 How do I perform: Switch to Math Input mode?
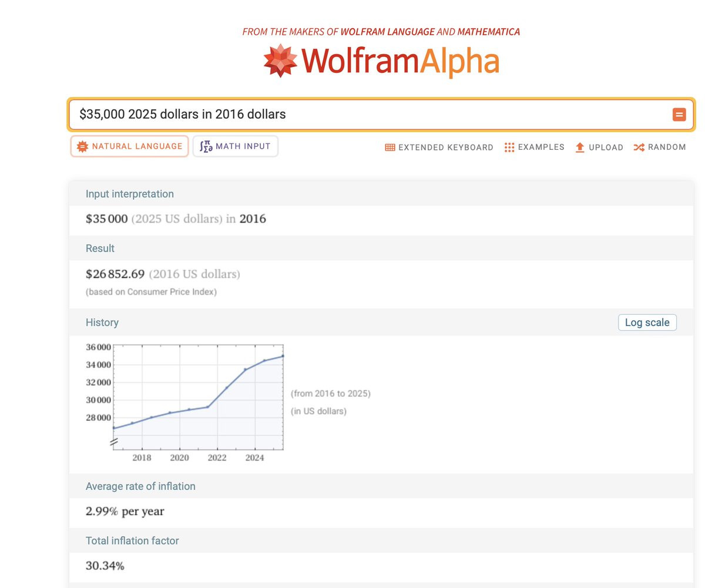tap(235, 146)
